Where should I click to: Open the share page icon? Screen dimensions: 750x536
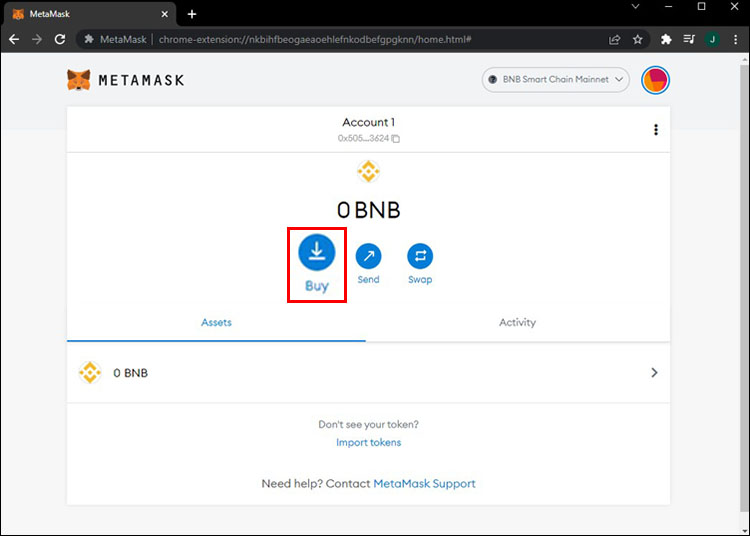click(615, 39)
